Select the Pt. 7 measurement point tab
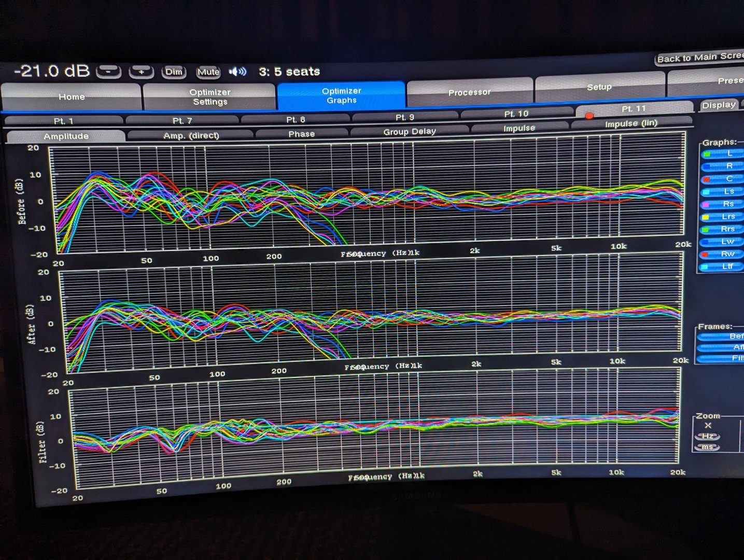744x560 pixels. click(182, 120)
